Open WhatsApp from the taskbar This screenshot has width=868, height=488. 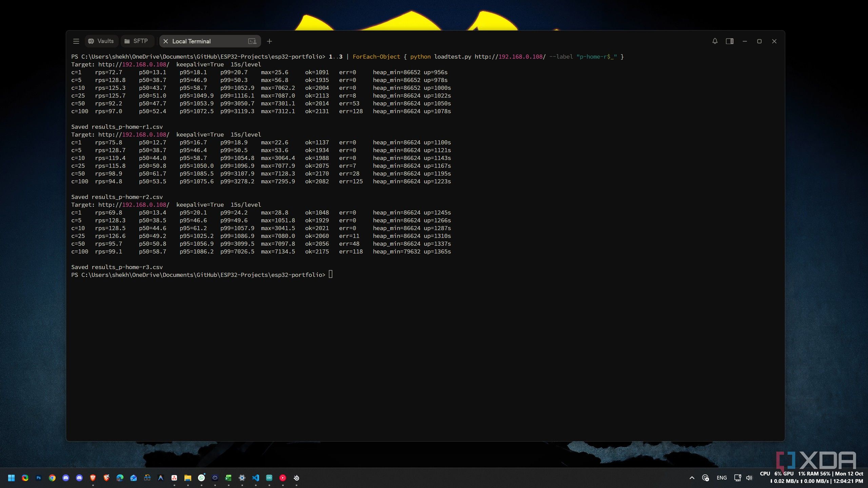tap(201, 478)
